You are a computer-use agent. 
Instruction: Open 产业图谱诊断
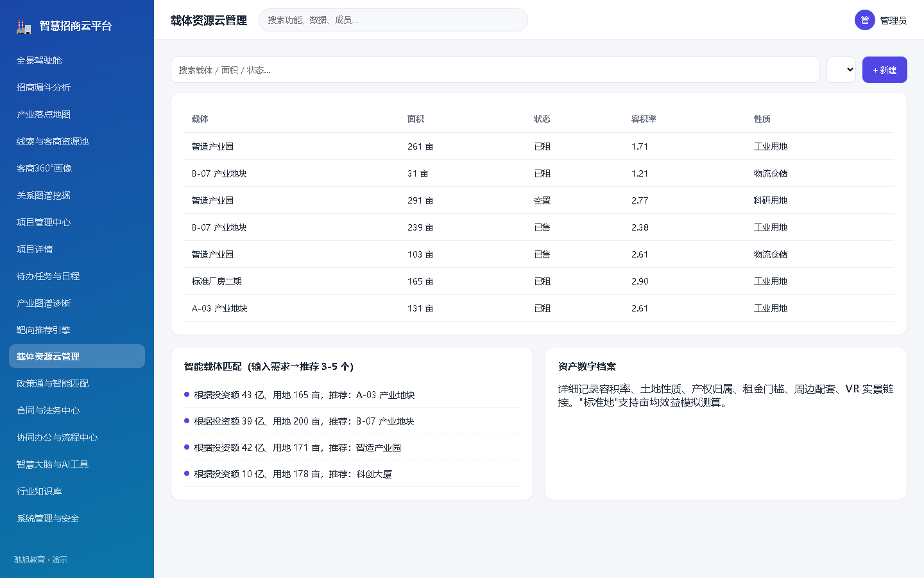pyautogui.click(x=77, y=303)
